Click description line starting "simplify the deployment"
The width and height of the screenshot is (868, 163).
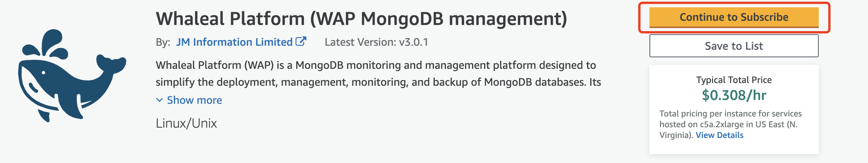378,82
